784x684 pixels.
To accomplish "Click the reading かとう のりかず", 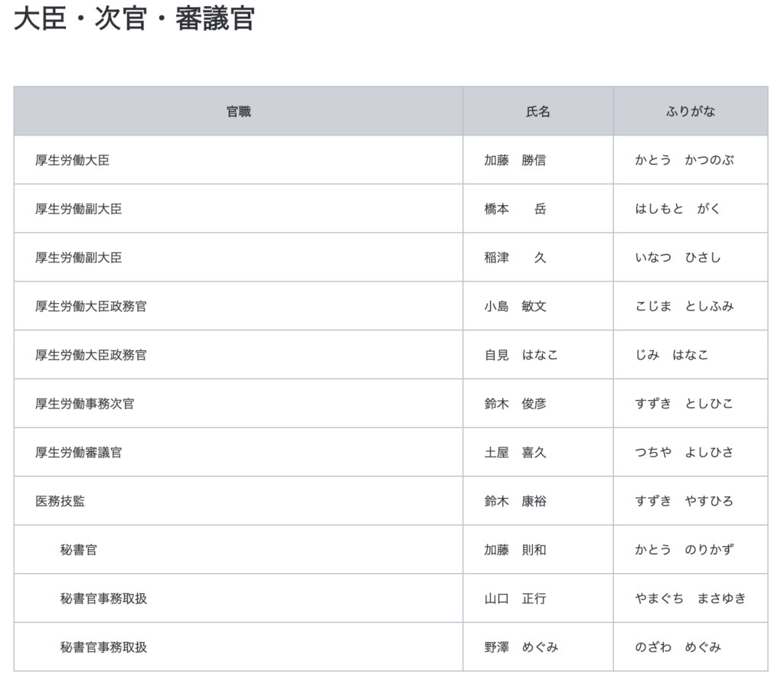I will [x=684, y=549].
